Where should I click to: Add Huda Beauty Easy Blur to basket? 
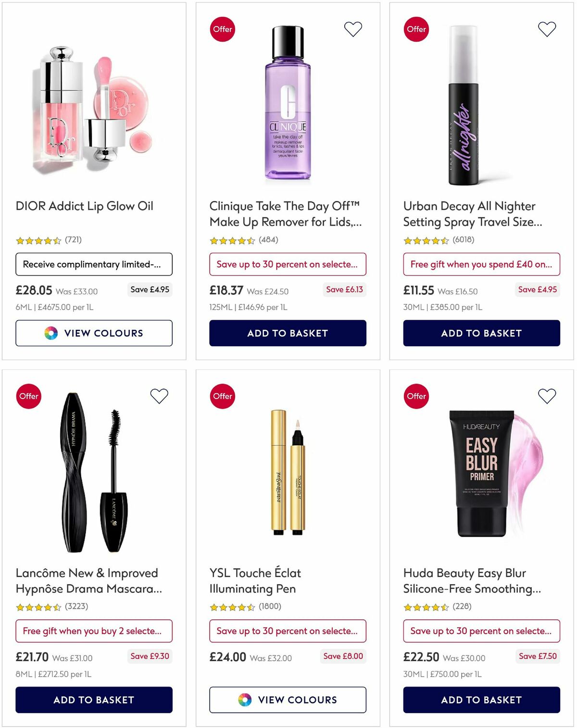[481, 700]
